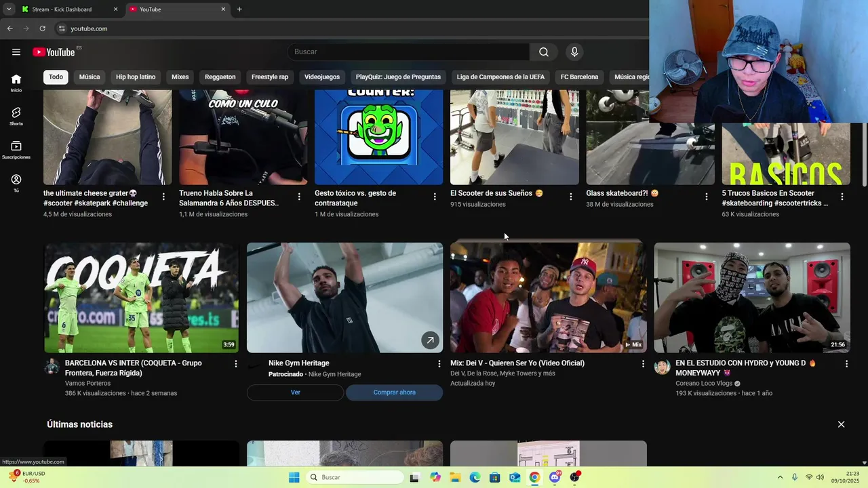This screenshot has width=868, height=488.
Task: Select the Reggaeton filter chip
Action: tap(220, 77)
